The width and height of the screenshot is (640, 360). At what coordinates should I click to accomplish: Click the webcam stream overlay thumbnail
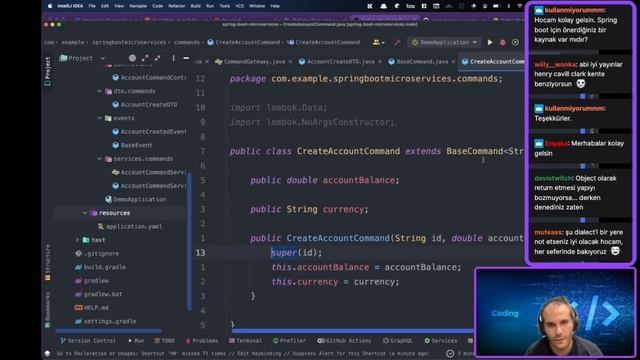pyautogui.click(x=555, y=312)
